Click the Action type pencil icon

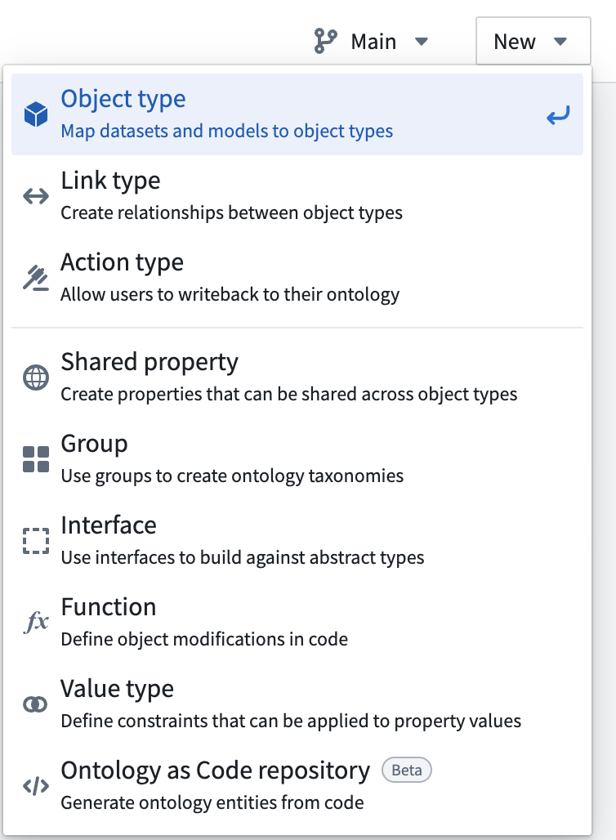click(x=36, y=278)
